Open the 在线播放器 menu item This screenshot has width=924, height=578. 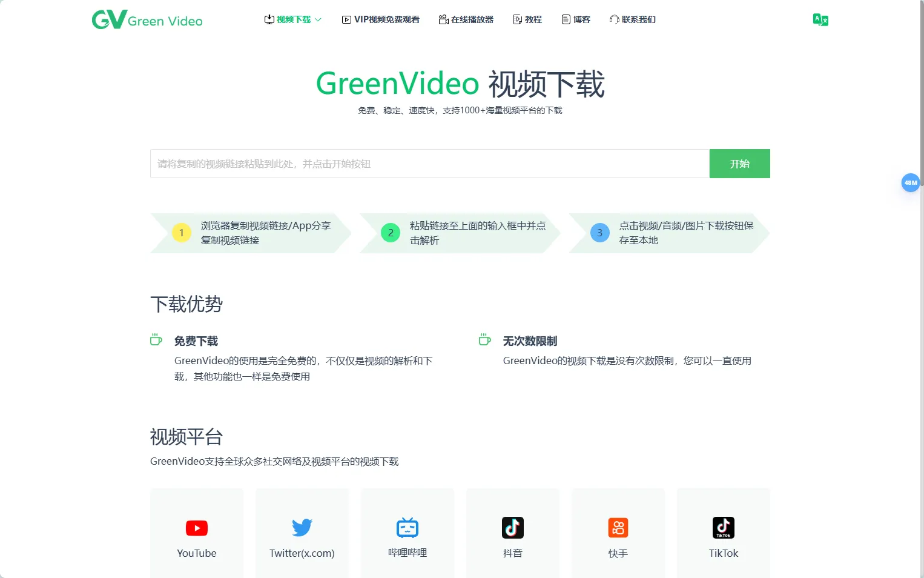[472, 19]
